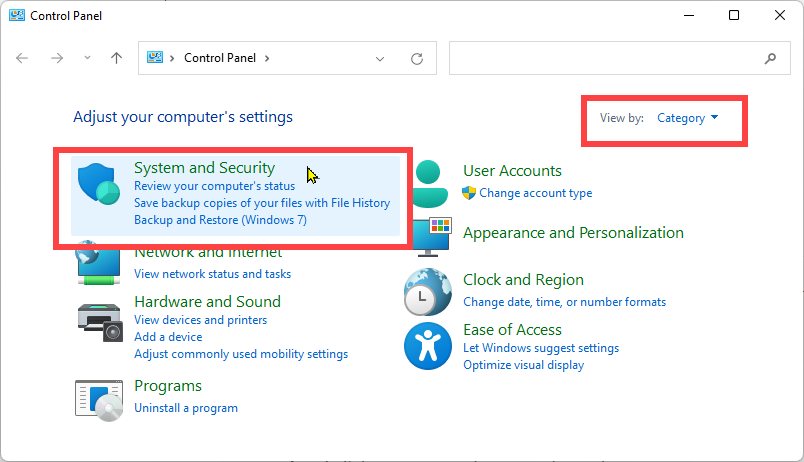Select Appearance and Personalization heading
This screenshot has width=804, height=462.
tap(573, 233)
